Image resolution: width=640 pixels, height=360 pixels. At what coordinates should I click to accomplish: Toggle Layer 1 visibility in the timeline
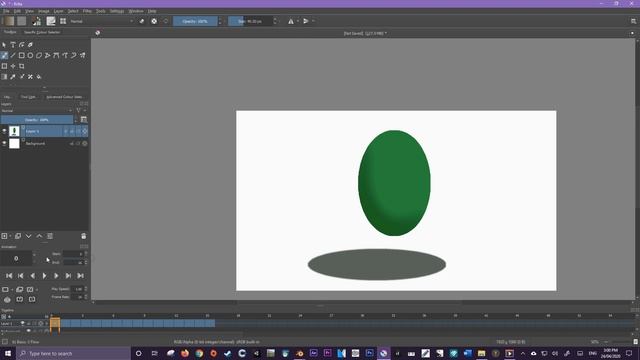click(x=22, y=323)
